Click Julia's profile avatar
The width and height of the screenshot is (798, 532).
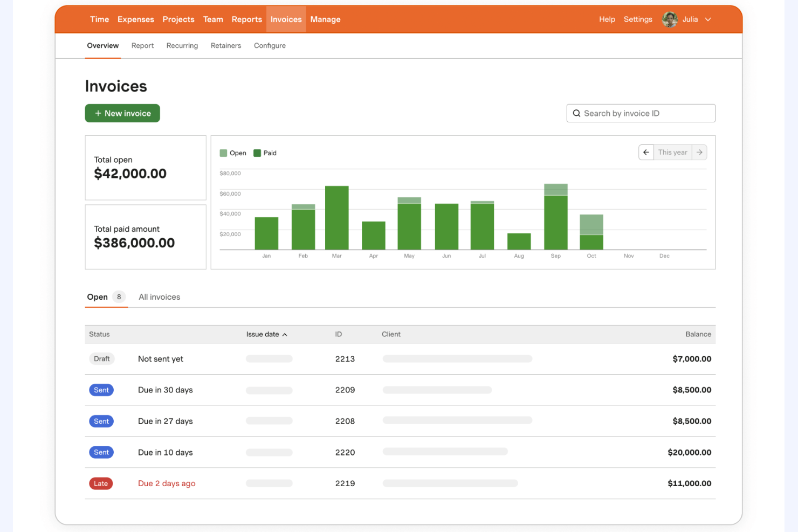tap(669, 19)
